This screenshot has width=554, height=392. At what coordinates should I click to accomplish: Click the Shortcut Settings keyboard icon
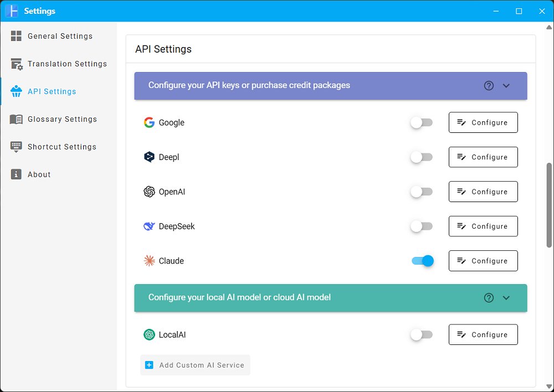pos(16,147)
